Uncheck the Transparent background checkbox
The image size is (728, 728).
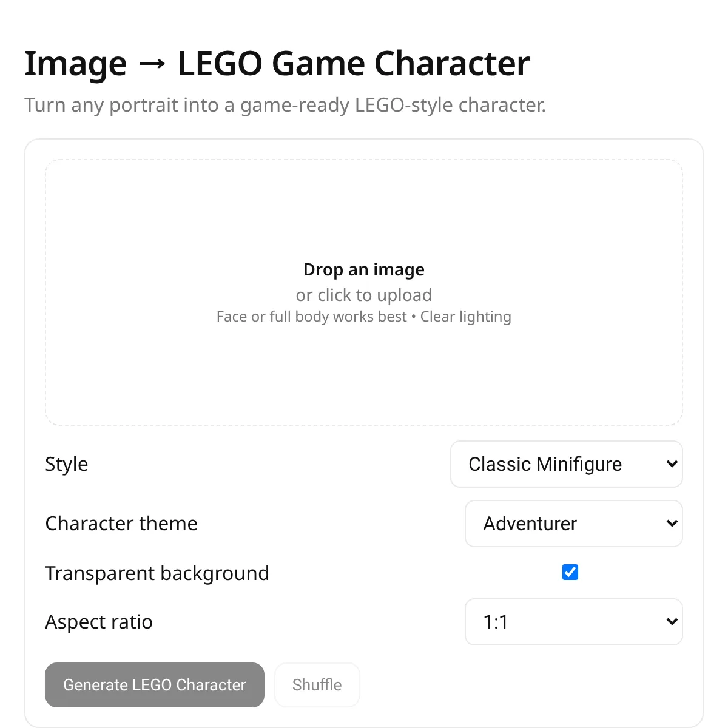(x=570, y=572)
